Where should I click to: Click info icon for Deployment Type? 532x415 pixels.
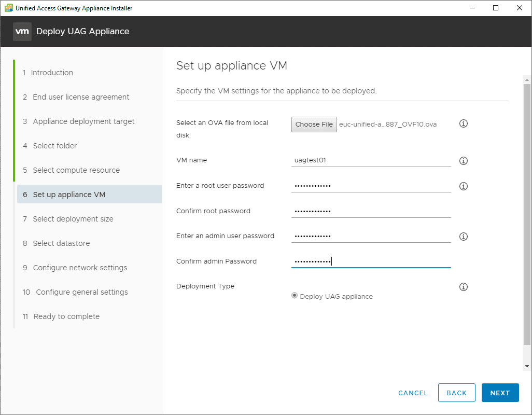pyautogui.click(x=464, y=287)
